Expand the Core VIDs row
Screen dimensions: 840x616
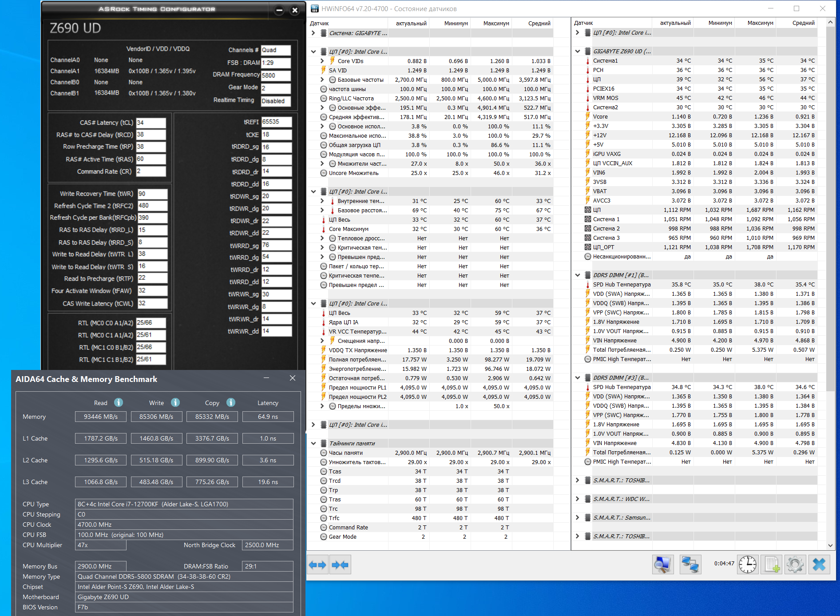point(322,61)
